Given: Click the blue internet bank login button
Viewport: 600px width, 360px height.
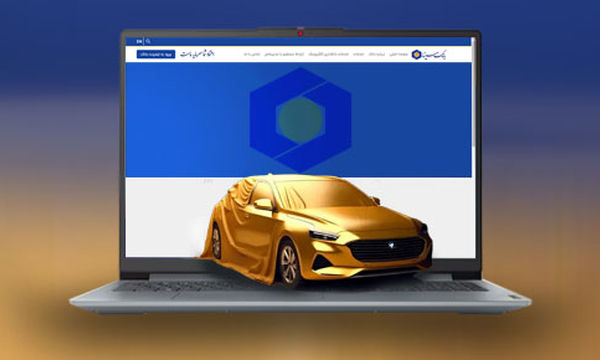Looking at the screenshot, I should [156, 54].
